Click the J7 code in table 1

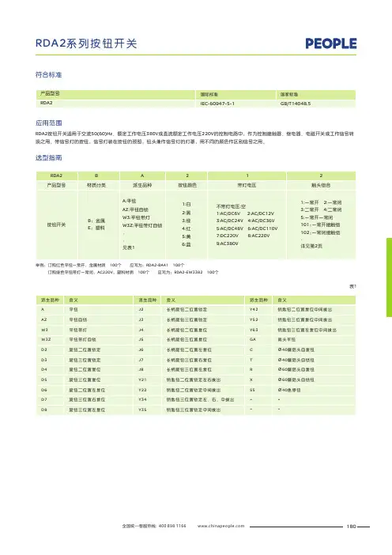point(141,360)
